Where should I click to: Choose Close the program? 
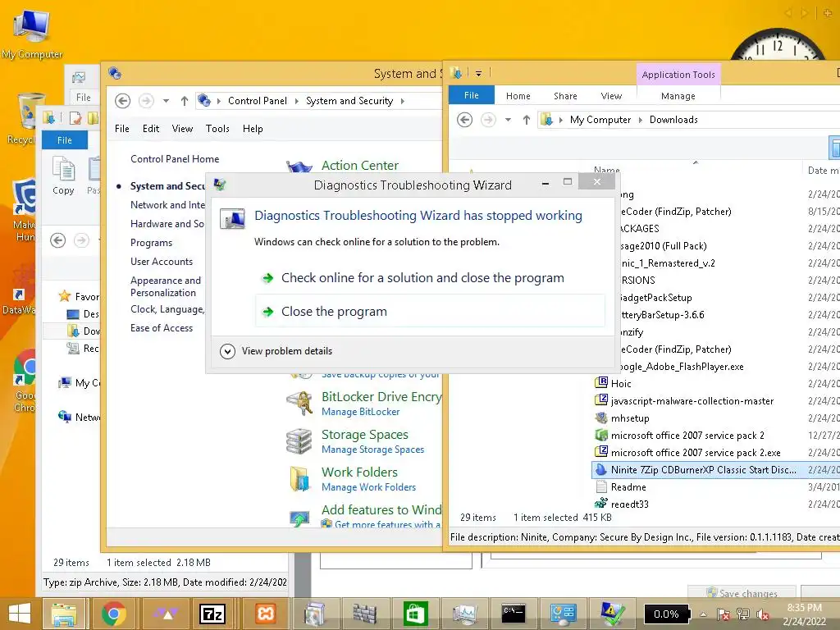(430, 311)
